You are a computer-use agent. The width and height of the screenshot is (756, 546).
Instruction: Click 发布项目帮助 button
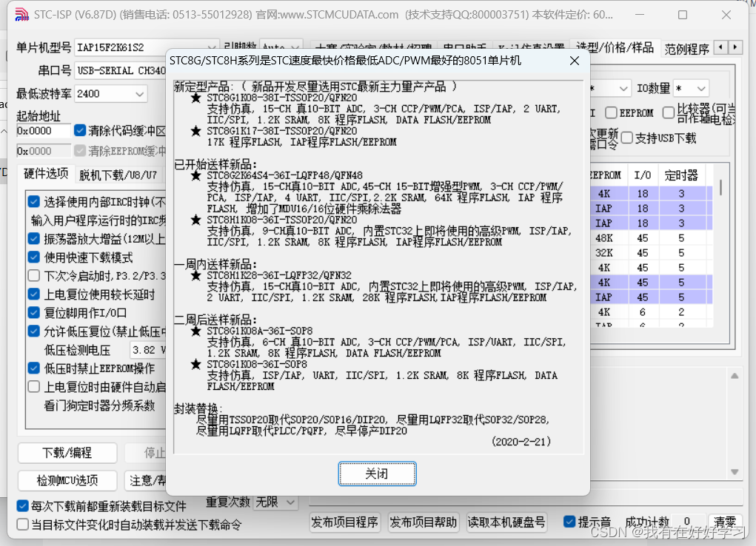[x=424, y=522]
